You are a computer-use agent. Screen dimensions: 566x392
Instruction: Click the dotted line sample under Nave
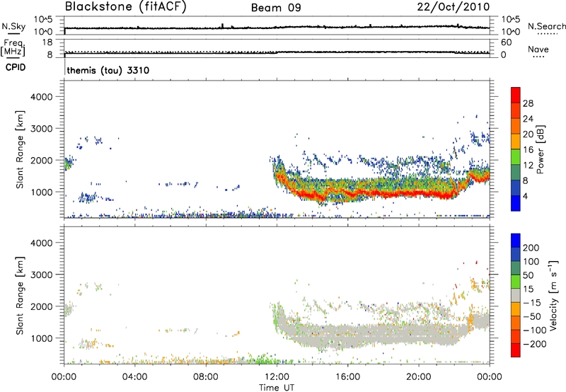click(x=538, y=57)
